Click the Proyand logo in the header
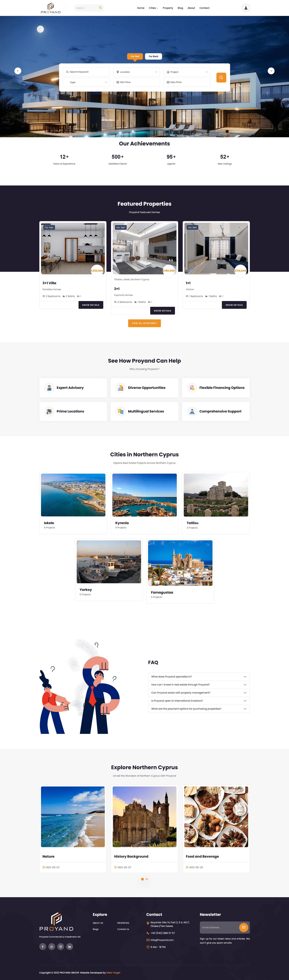 pos(51,8)
